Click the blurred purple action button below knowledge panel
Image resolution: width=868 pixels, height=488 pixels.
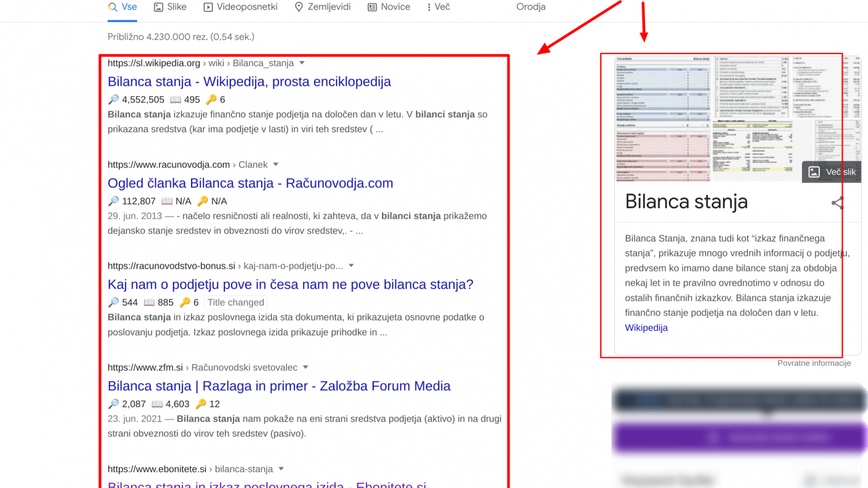click(x=738, y=437)
